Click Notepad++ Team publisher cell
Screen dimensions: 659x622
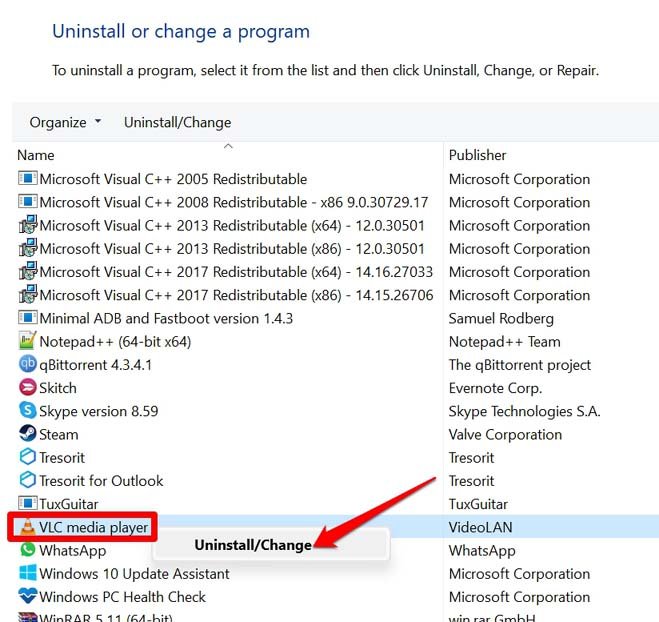pos(504,342)
